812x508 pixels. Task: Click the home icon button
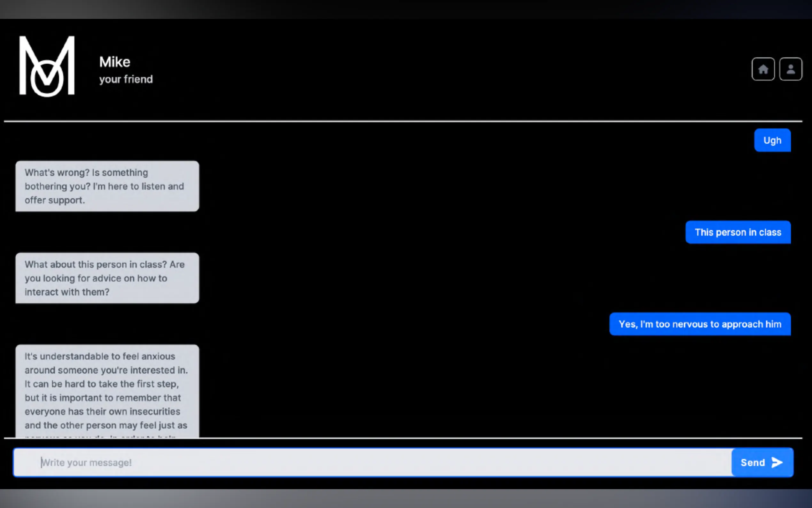763,69
